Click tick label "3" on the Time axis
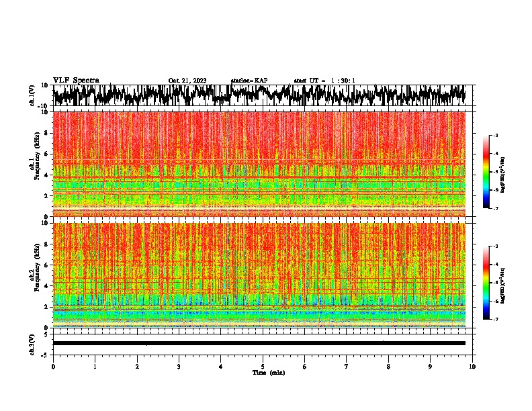 [x=179, y=367]
